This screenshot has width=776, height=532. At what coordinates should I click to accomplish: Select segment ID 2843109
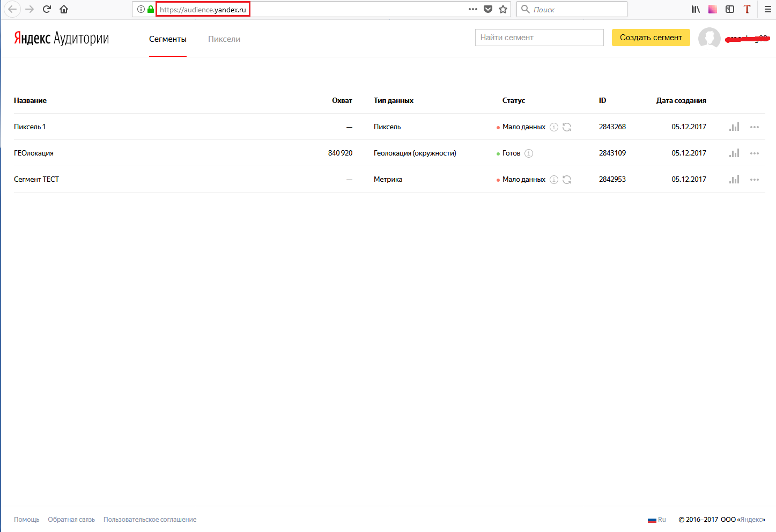click(612, 153)
